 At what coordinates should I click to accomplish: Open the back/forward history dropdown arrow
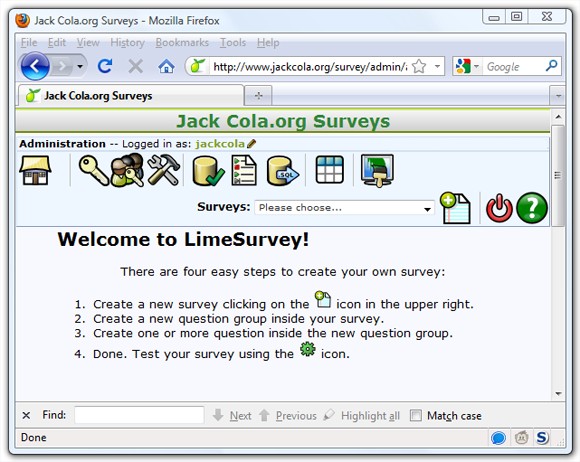(80, 67)
